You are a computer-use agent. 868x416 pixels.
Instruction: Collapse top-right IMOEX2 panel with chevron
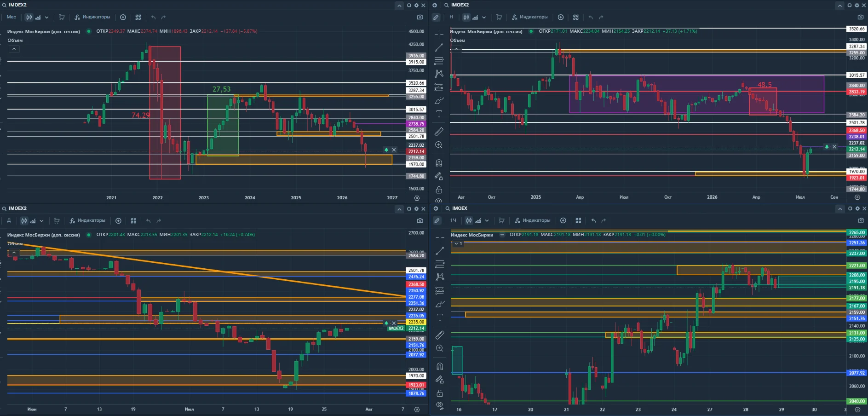840,6
